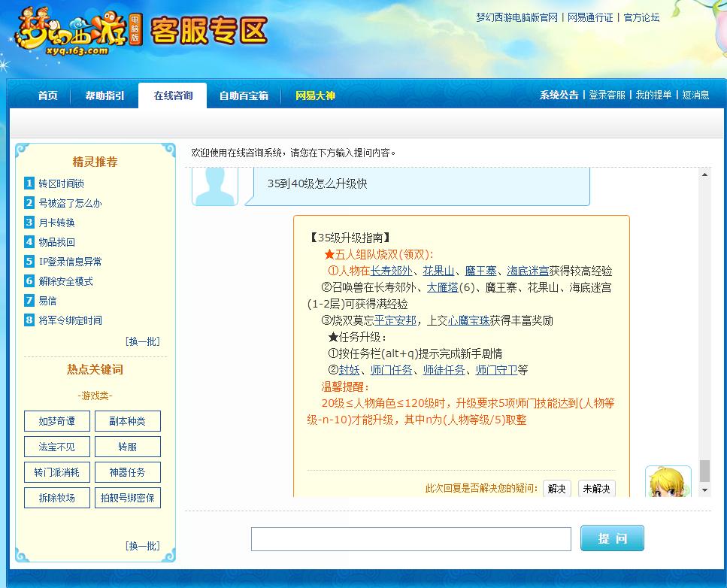Switch to the 首页 tab
This screenshot has width=727, height=588.
[x=48, y=96]
